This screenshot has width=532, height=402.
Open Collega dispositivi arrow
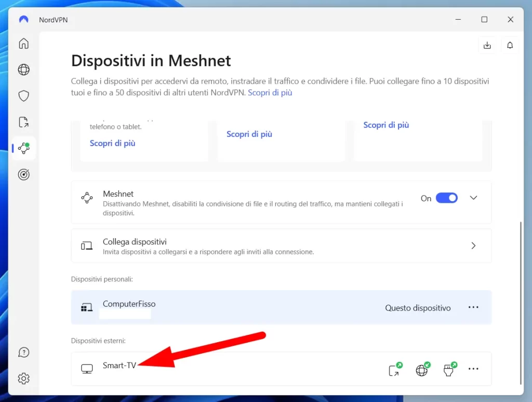pyautogui.click(x=474, y=245)
